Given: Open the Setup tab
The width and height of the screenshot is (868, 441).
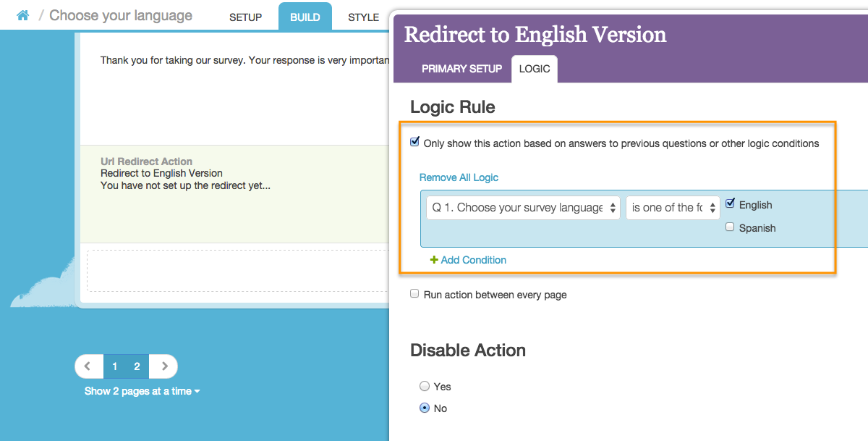Looking at the screenshot, I should click(245, 17).
